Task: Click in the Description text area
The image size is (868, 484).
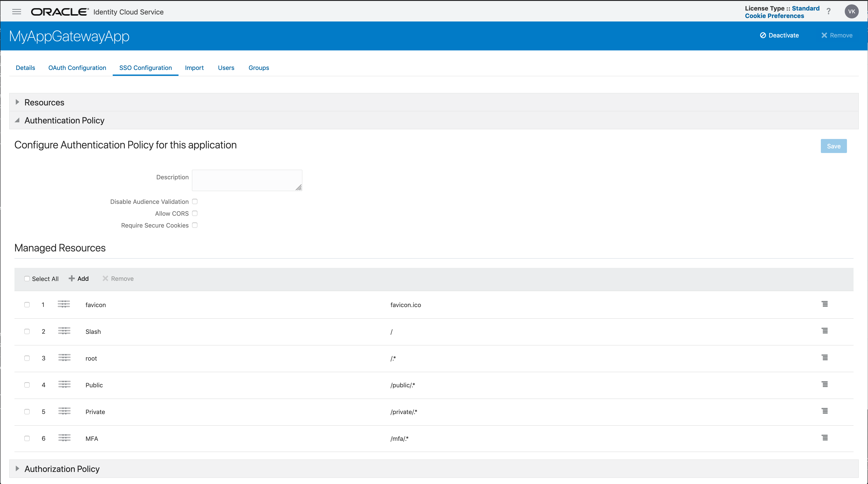Action: click(247, 180)
